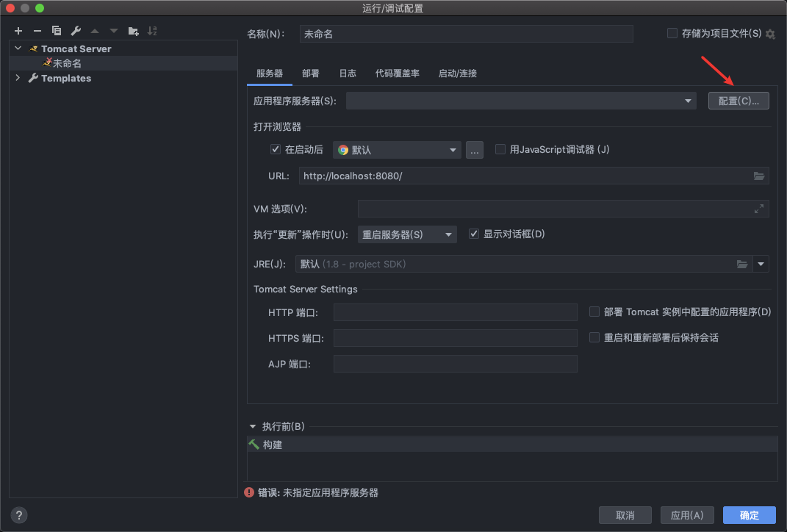Image resolution: width=787 pixels, height=532 pixels.
Task: Select 未命名 configuration in tree
Action: 123,63
